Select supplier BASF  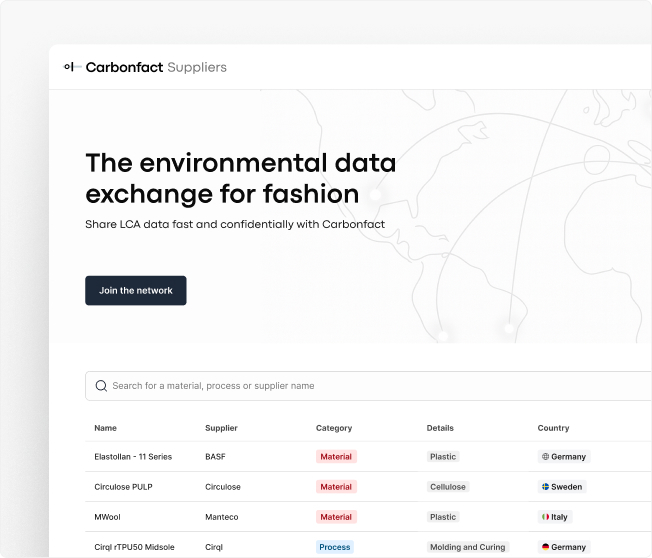tap(215, 457)
